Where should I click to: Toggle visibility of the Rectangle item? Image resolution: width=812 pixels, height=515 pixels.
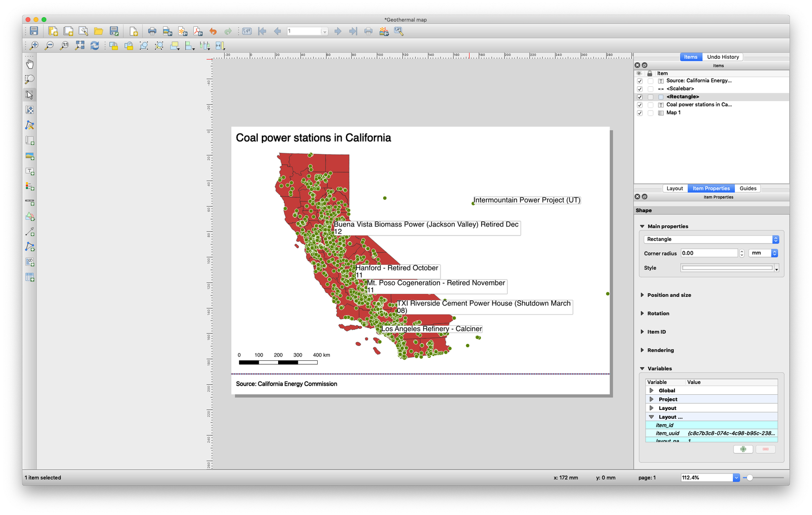tap(639, 97)
